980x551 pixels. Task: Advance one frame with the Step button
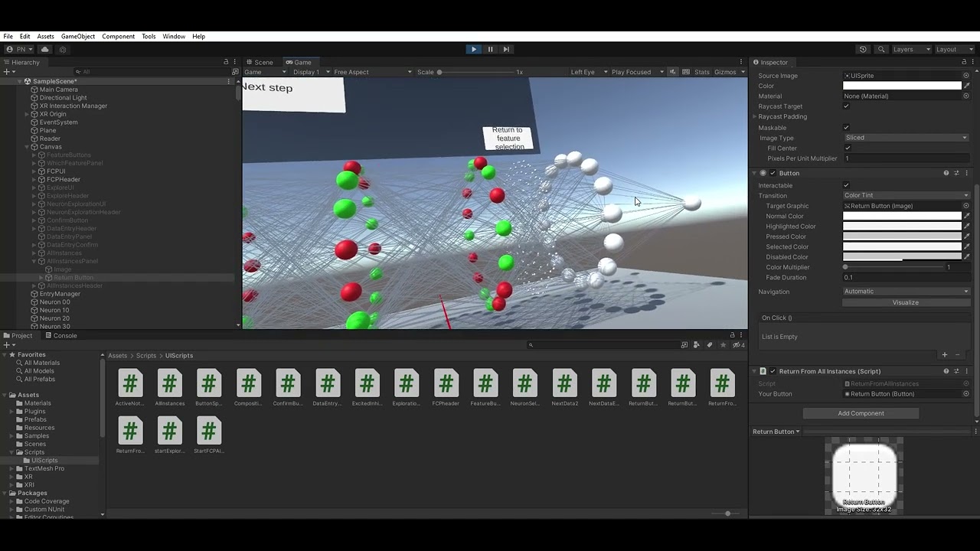506,49
